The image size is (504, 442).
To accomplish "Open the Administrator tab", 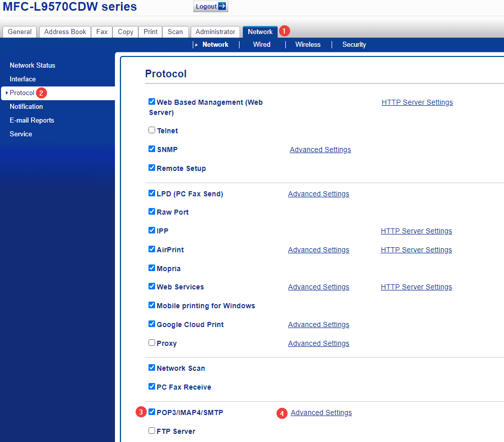I will pos(215,32).
